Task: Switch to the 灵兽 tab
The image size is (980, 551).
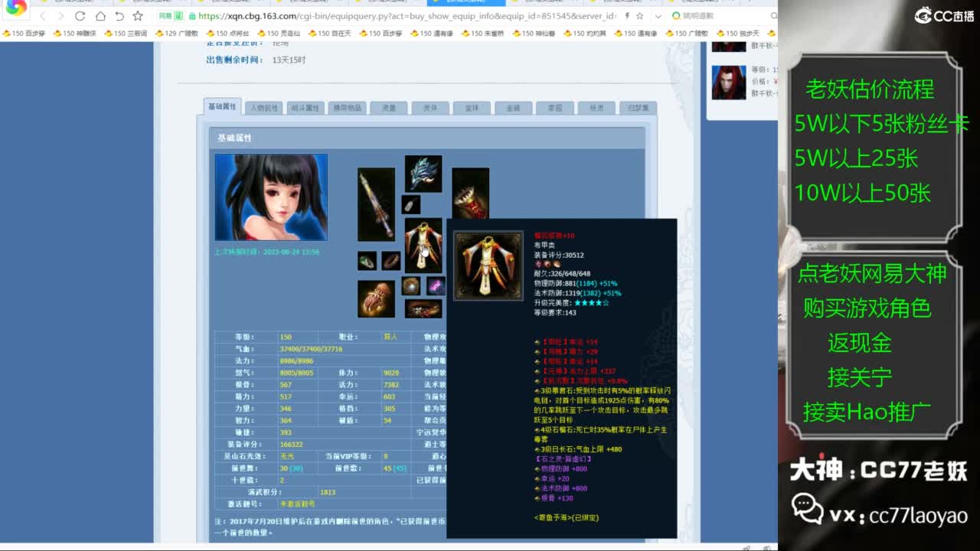Action: (388, 108)
